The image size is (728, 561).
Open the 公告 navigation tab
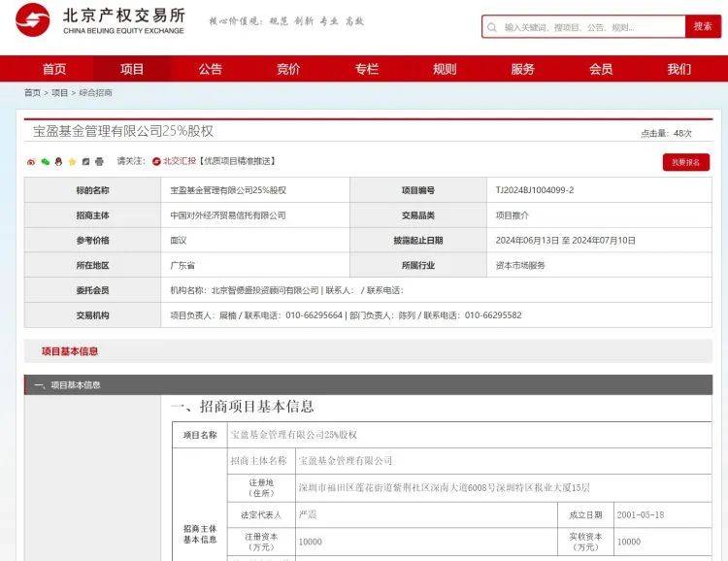pyautogui.click(x=211, y=69)
